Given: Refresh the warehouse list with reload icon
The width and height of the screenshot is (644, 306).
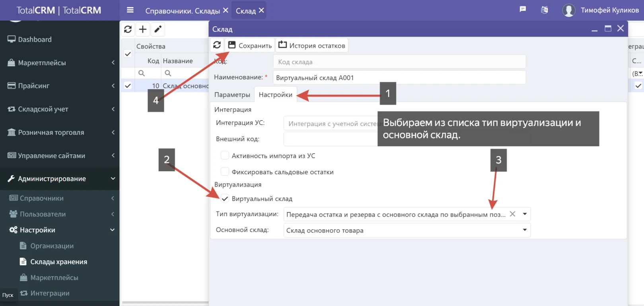Looking at the screenshot, I should pyautogui.click(x=128, y=29).
